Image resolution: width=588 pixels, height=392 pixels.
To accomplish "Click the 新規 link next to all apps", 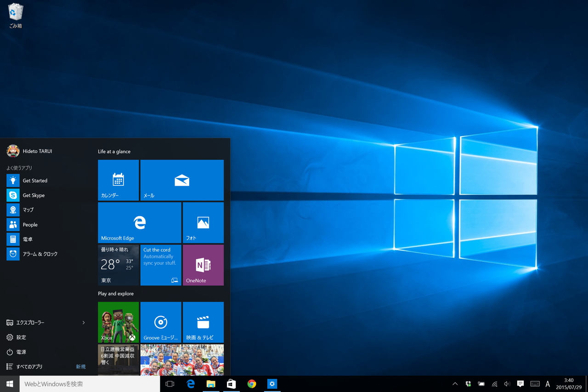I will tap(81, 366).
